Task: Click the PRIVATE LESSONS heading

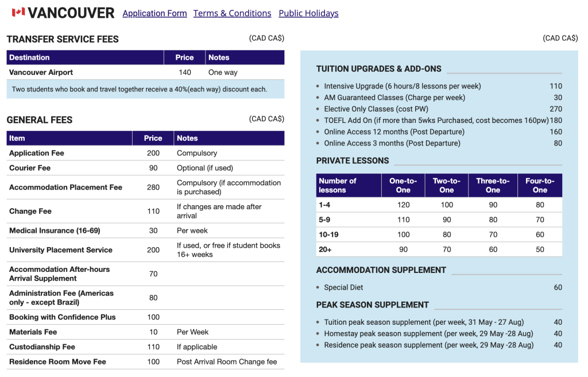Action: coord(353,161)
